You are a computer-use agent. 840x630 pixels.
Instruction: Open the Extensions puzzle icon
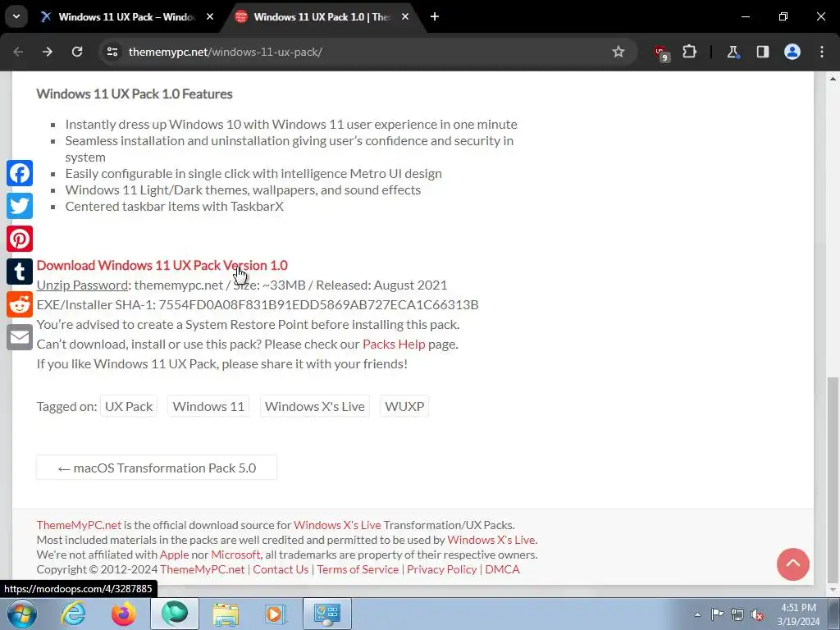pos(689,52)
